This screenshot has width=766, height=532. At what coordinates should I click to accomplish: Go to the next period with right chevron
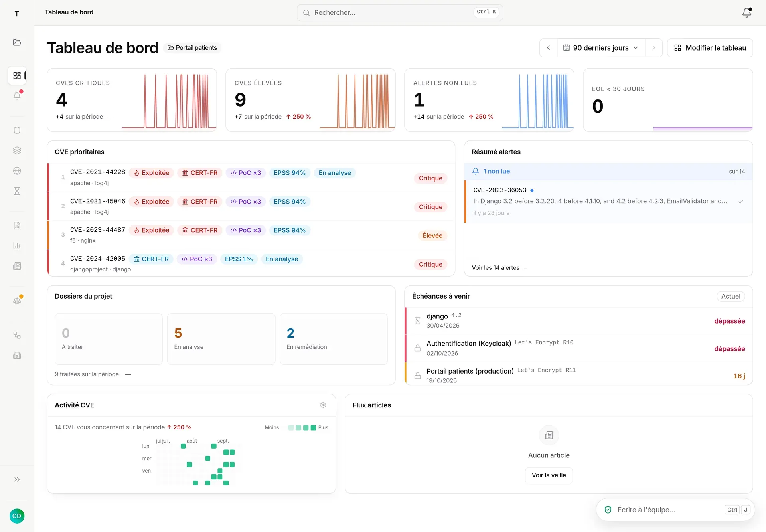coord(653,48)
